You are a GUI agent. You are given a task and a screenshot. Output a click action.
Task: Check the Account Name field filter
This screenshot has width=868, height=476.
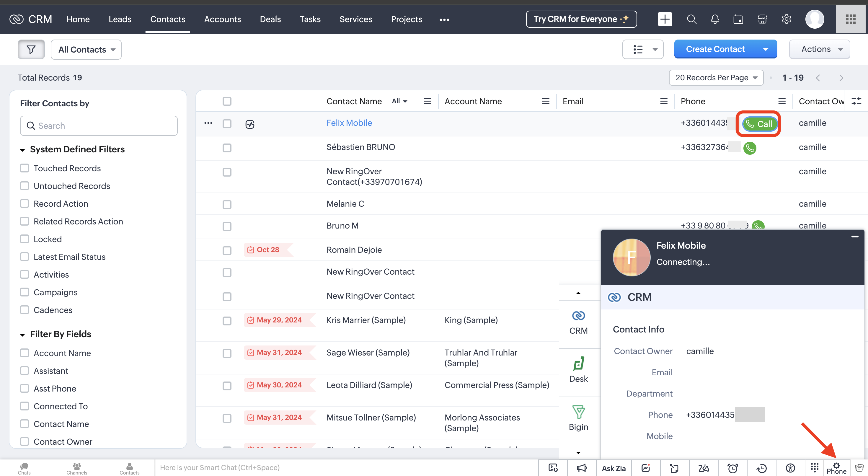24,353
